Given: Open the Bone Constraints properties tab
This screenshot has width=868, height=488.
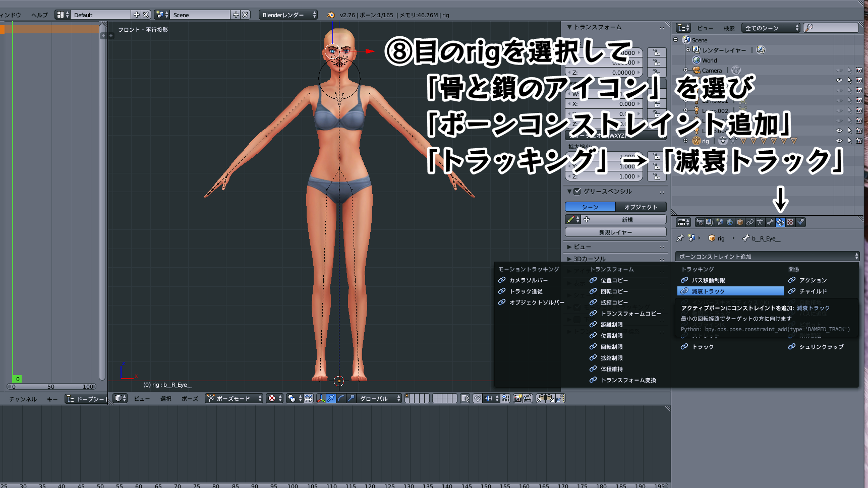Looking at the screenshot, I should tap(780, 222).
